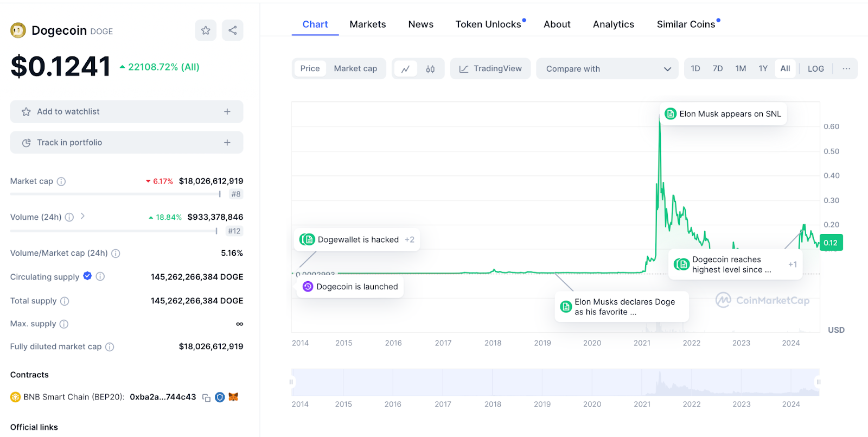
Task: Switch to candlestick chart view icon
Action: pos(430,69)
